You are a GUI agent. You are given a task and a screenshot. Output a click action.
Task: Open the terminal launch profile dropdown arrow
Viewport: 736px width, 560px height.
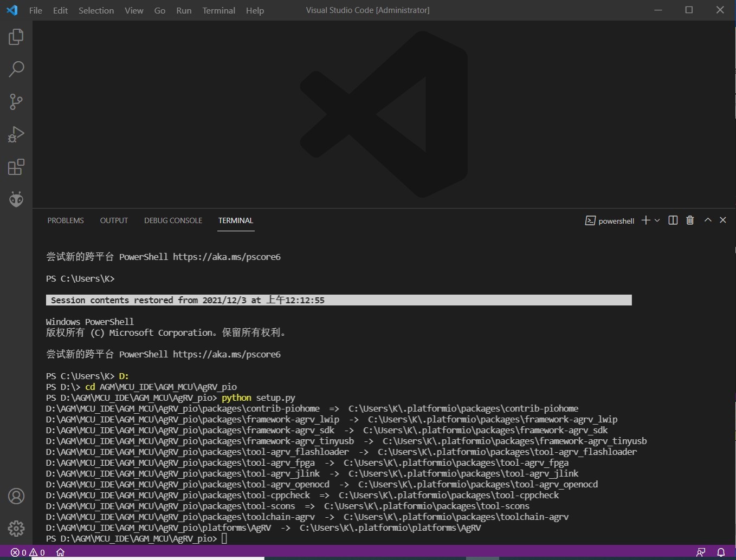pyautogui.click(x=657, y=220)
